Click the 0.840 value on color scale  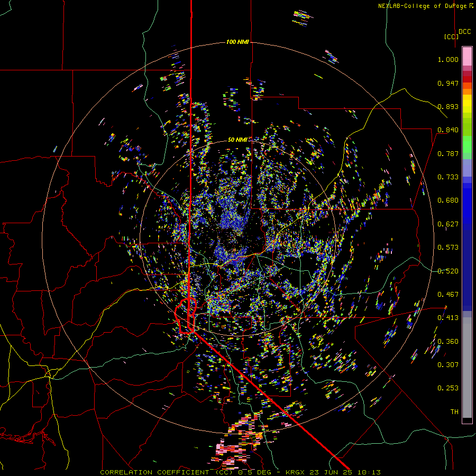448,130
